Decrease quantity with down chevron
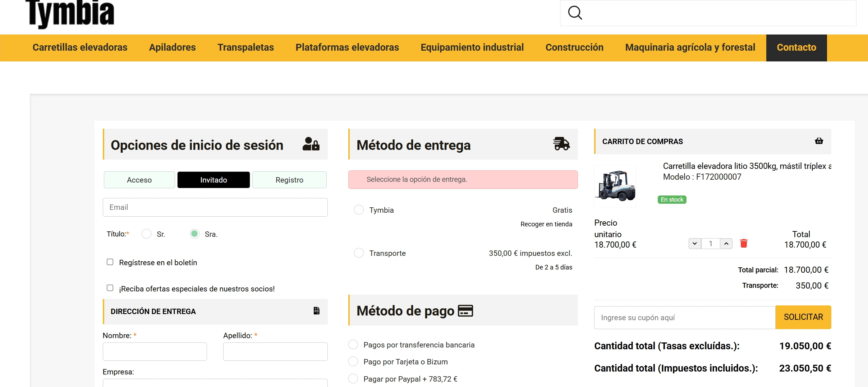Viewport: 868px width, 387px height. pos(695,244)
